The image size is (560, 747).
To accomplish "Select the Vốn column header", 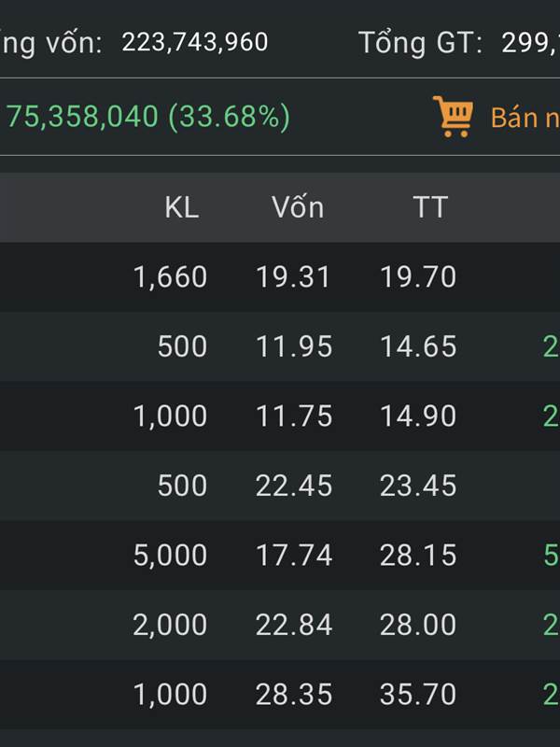I will tap(298, 207).
